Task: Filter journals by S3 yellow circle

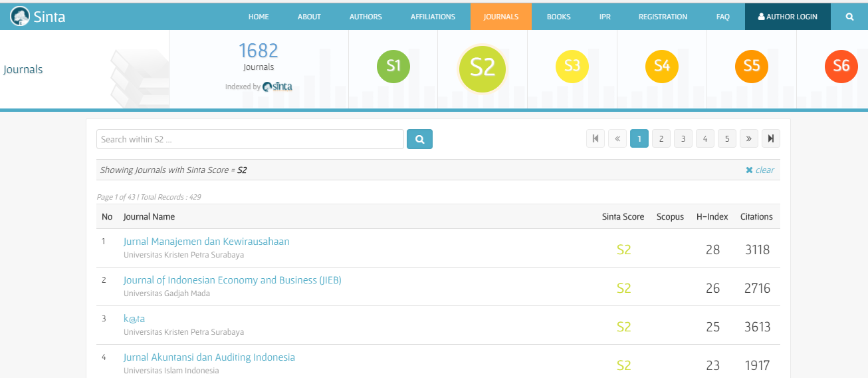Action: coord(572,66)
